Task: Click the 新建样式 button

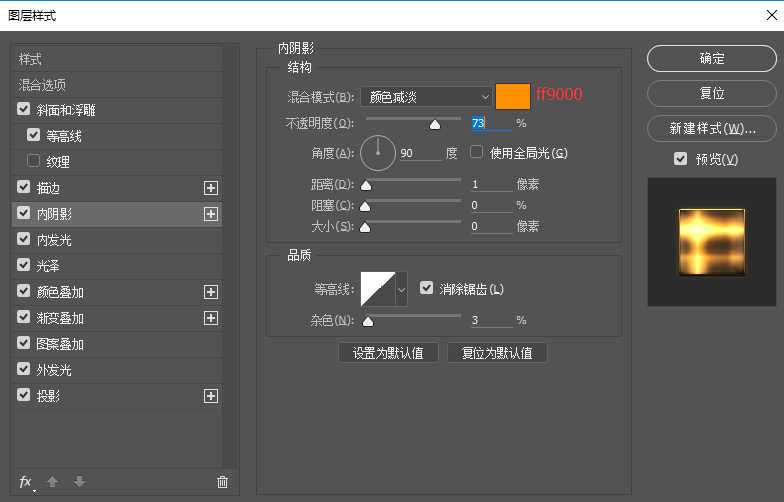Action: coord(711,129)
